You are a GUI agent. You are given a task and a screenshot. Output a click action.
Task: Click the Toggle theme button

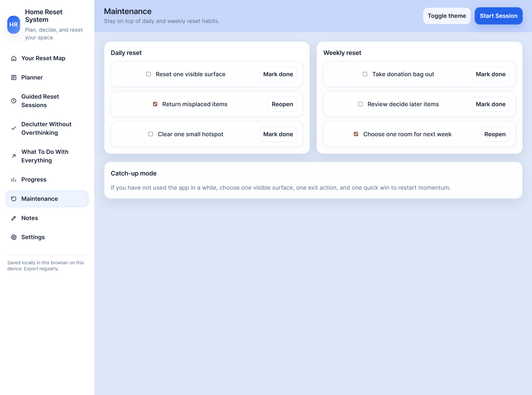coord(447,16)
